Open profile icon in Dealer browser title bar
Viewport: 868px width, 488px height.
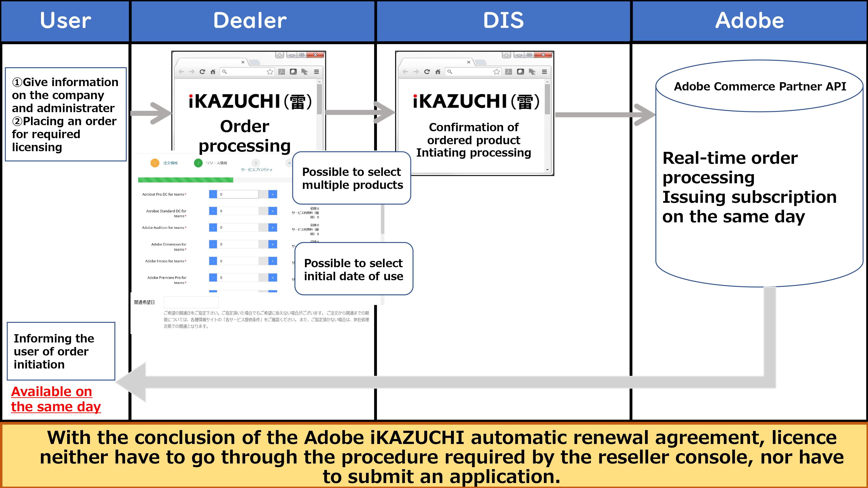point(280,55)
